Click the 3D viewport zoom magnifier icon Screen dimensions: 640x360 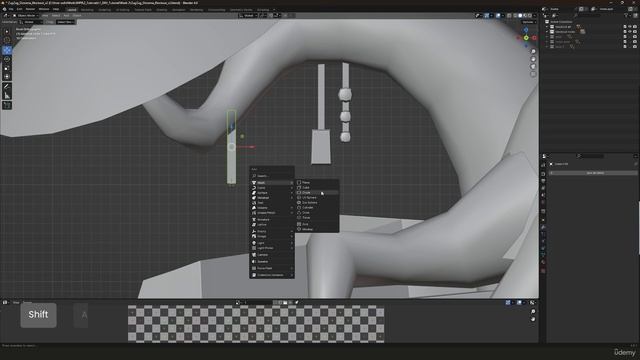point(533,51)
